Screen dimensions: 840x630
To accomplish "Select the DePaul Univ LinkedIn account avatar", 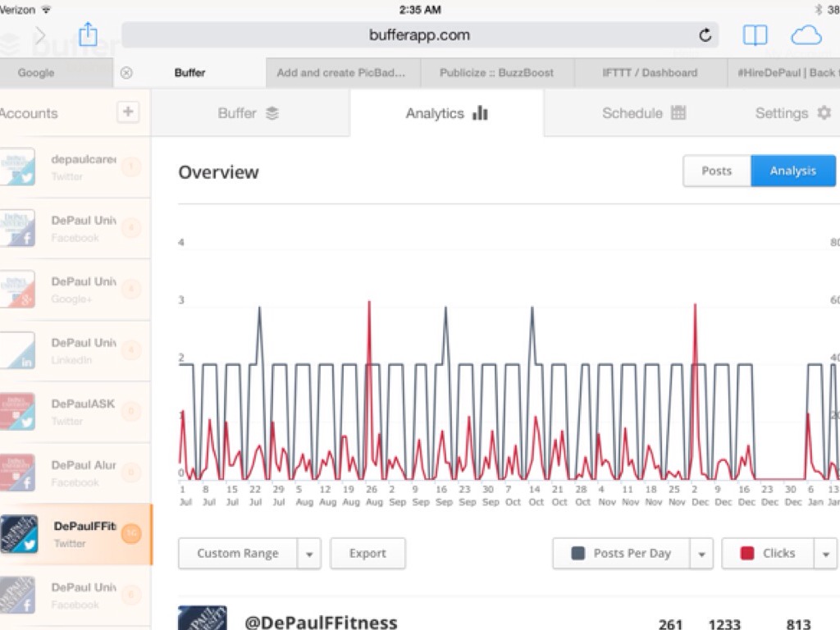I will coord(17,350).
